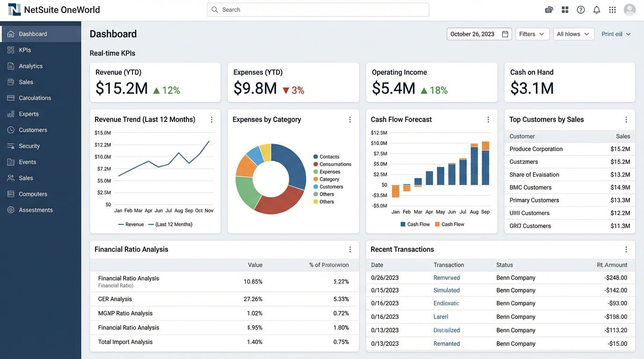Open the Simulated transaction link

[x=446, y=290]
